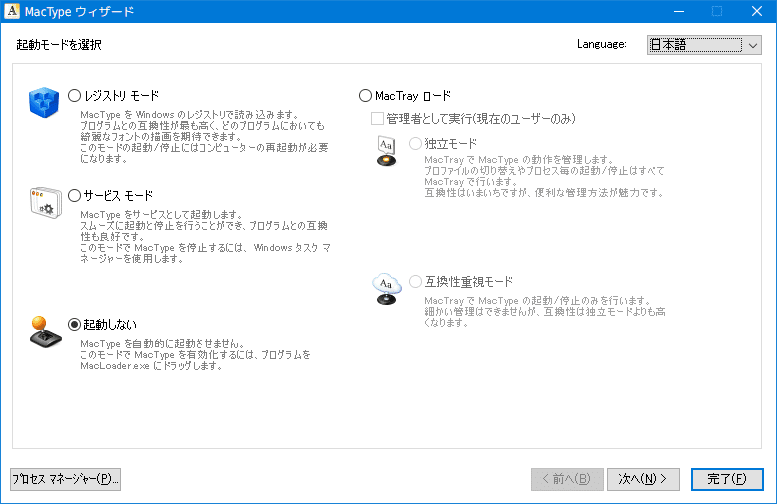This screenshot has width=777, height=504.
Task: Open プロセス マネージャー(P)... button
Action: click(x=65, y=479)
